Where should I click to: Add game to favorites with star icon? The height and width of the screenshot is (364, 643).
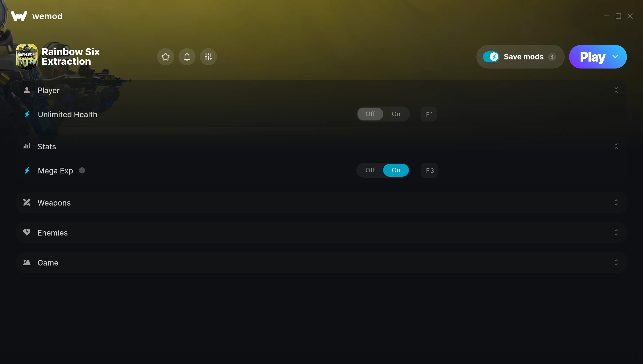[165, 57]
